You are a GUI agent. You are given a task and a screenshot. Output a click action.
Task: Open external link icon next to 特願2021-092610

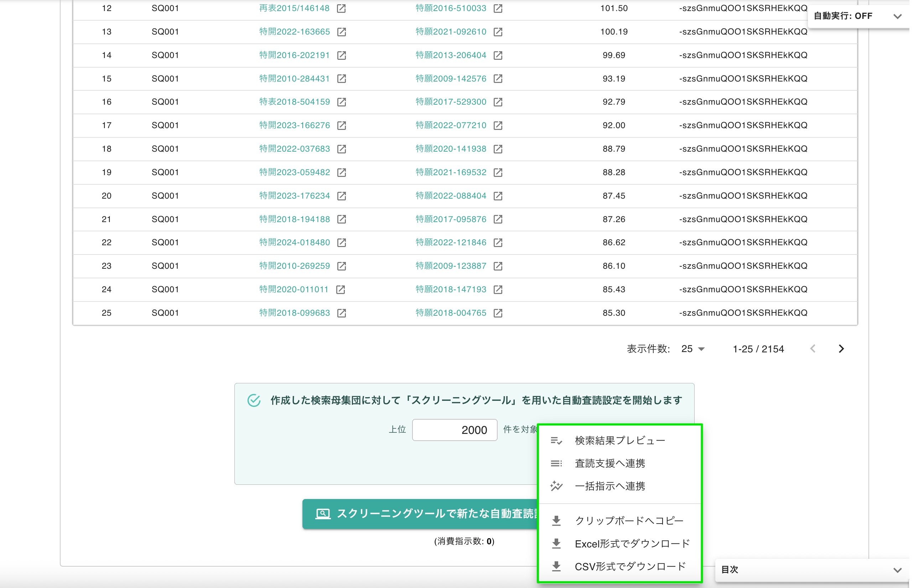(x=498, y=32)
